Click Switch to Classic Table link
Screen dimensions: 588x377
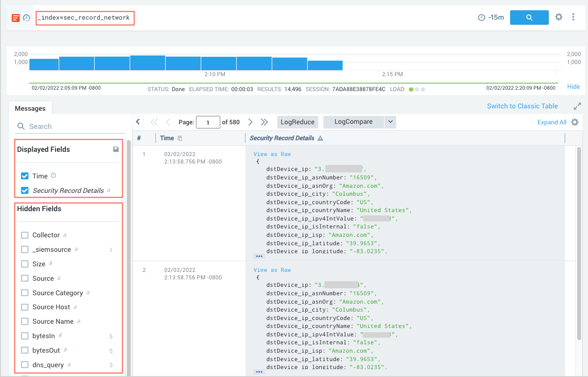pos(522,106)
